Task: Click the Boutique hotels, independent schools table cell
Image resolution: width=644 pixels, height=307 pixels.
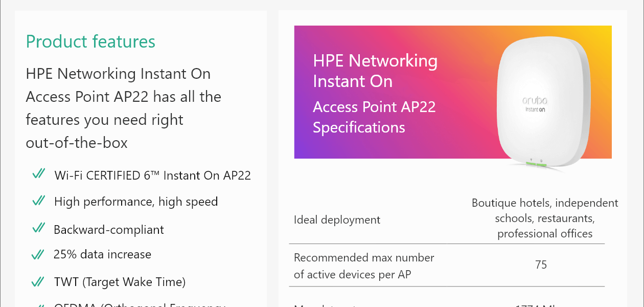Action: click(x=545, y=218)
